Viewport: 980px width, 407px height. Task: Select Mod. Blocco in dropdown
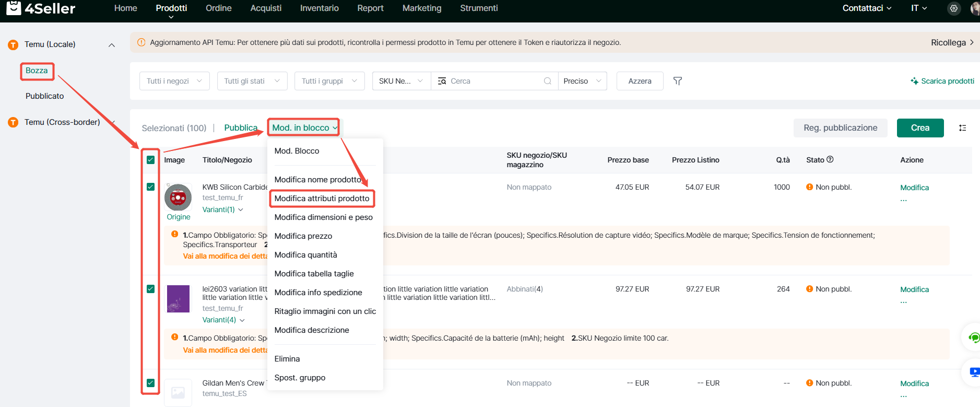[x=325, y=151]
